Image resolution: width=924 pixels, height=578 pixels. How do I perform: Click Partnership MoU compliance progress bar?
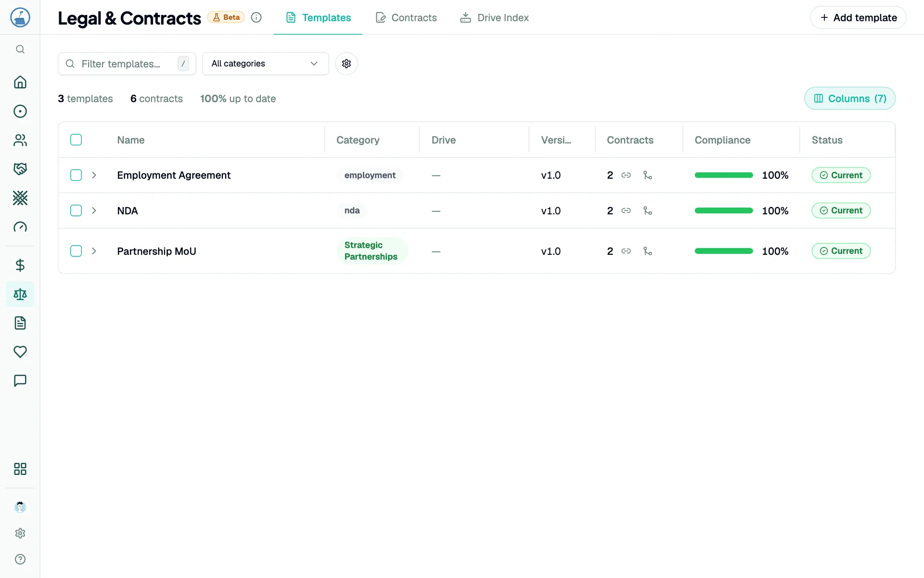tap(724, 251)
